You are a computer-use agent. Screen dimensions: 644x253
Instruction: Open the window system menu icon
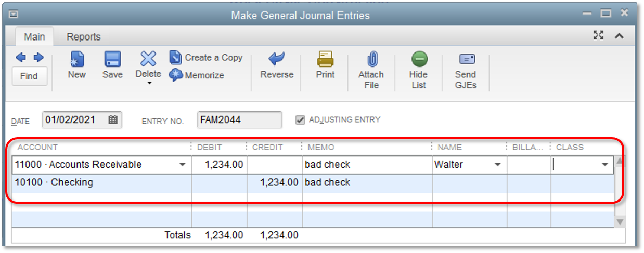click(14, 15)
